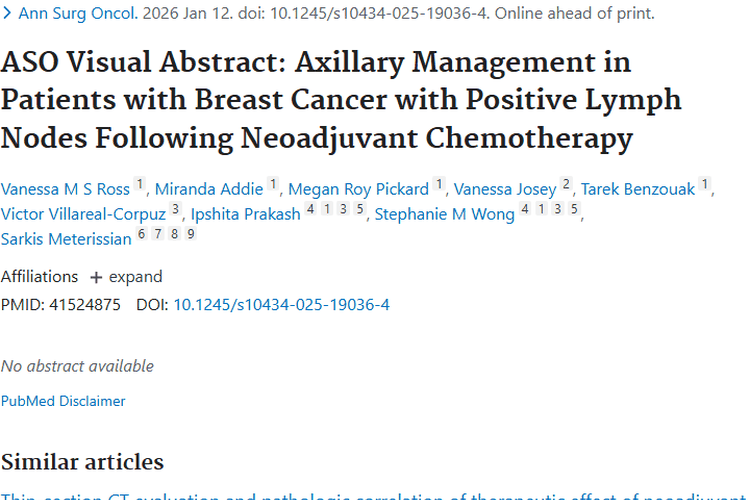Open author Sarkis Meterissian
Screen dimensions: 750x500
tap(66, 239)
